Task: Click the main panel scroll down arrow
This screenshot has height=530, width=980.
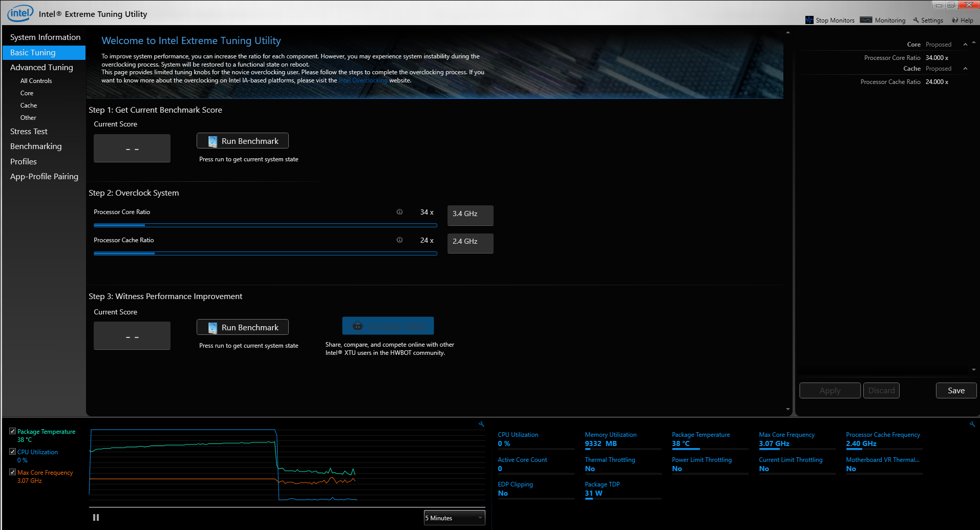Action: click(x=788, y=409)
